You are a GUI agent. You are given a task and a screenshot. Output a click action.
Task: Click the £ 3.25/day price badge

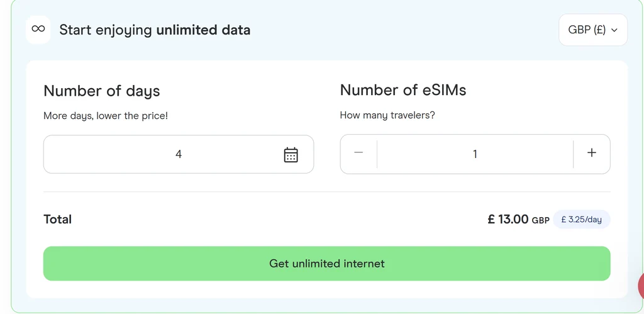(x=581, y=220)
